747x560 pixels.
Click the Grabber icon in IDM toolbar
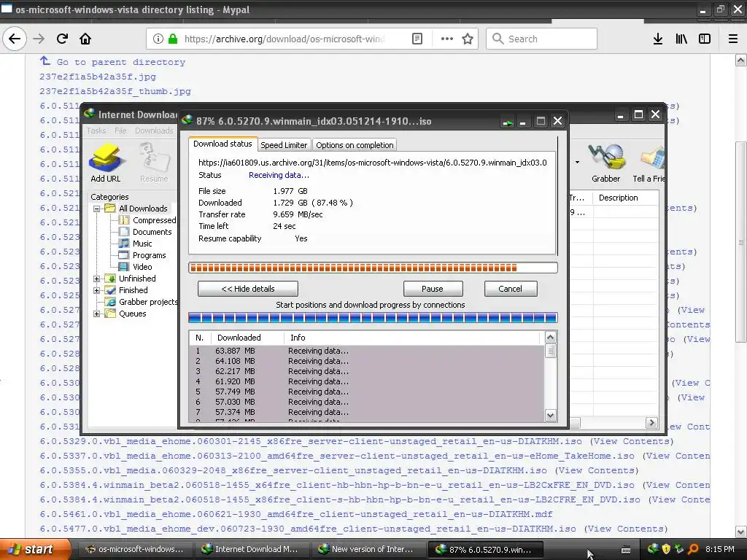coord(606,163)
